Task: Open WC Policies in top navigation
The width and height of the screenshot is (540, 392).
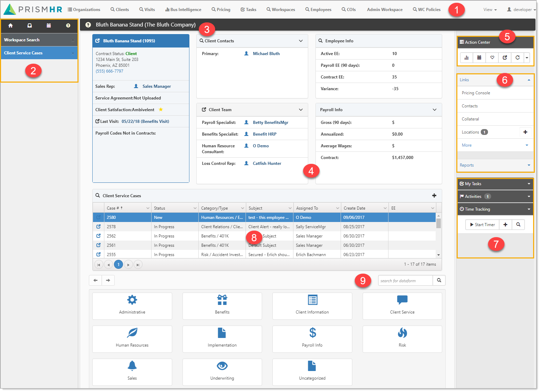Action: click(427, 10)
